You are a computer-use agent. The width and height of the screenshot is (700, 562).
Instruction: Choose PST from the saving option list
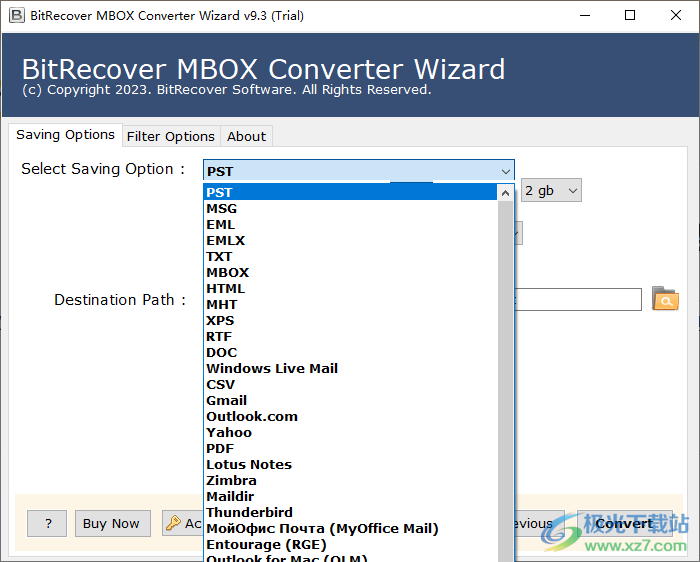[350, 192]
